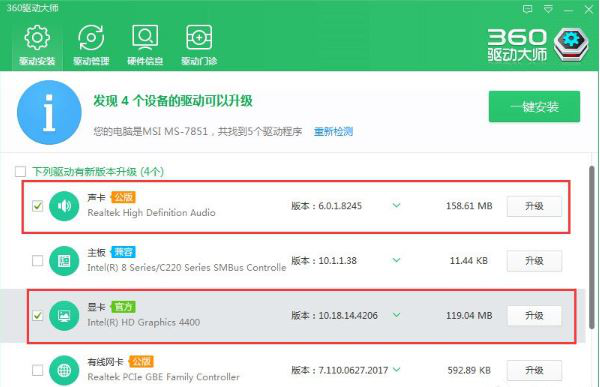Click the Intel(R) HD Graphics 4400 name
600x387 pixels.
pos(143,322)
